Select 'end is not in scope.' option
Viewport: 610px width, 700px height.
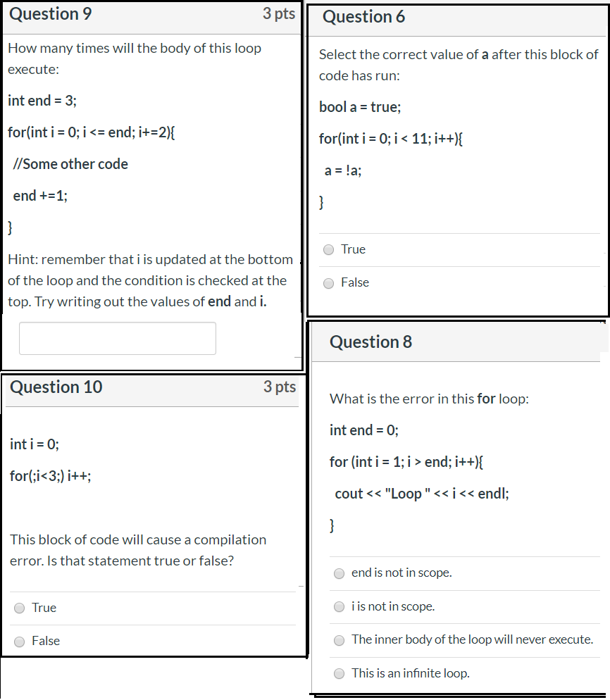pyautogui.click(x=339, y=573)
